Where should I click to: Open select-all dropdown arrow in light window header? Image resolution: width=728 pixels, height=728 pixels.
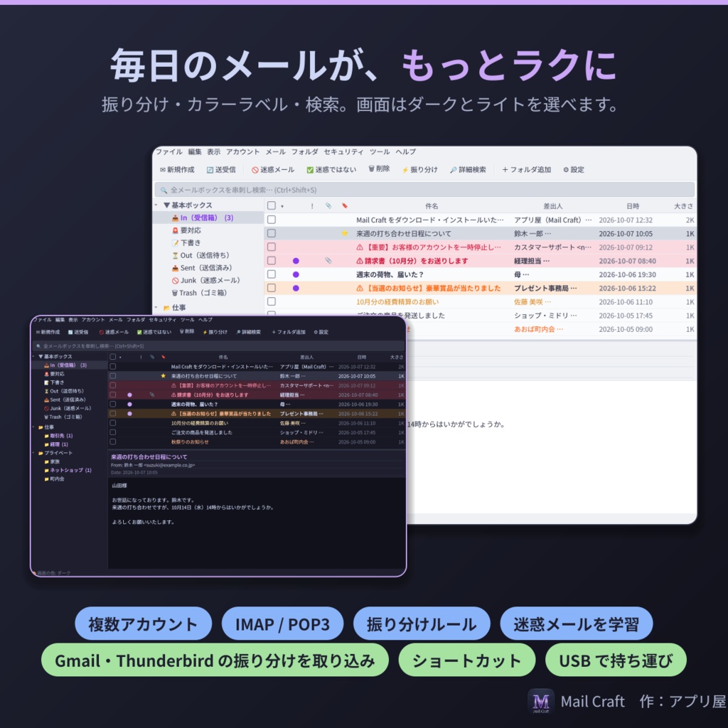pos(282,206)
